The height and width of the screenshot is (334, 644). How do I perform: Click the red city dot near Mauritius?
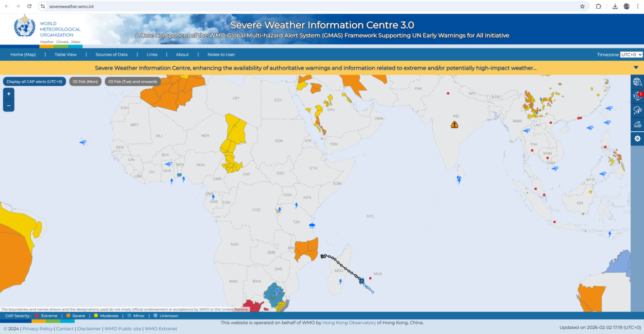(x=370, y=278)
